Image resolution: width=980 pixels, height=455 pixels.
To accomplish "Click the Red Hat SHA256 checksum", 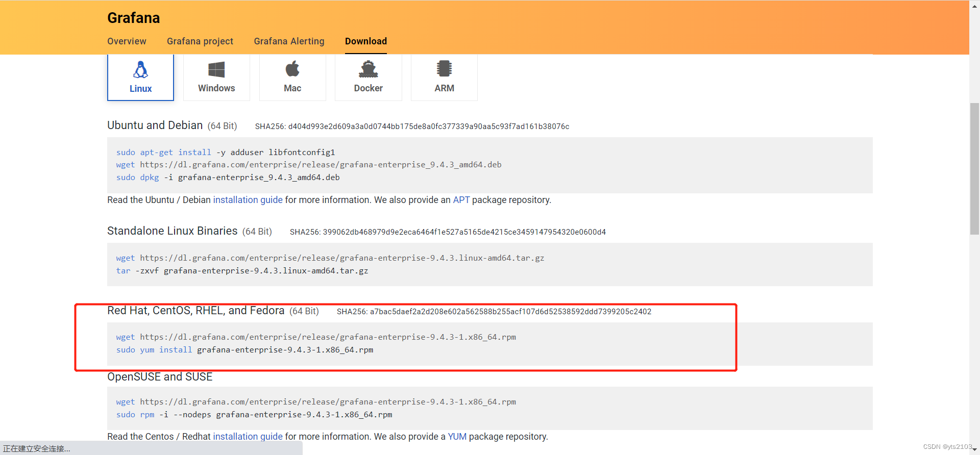I will pos(494,312).
